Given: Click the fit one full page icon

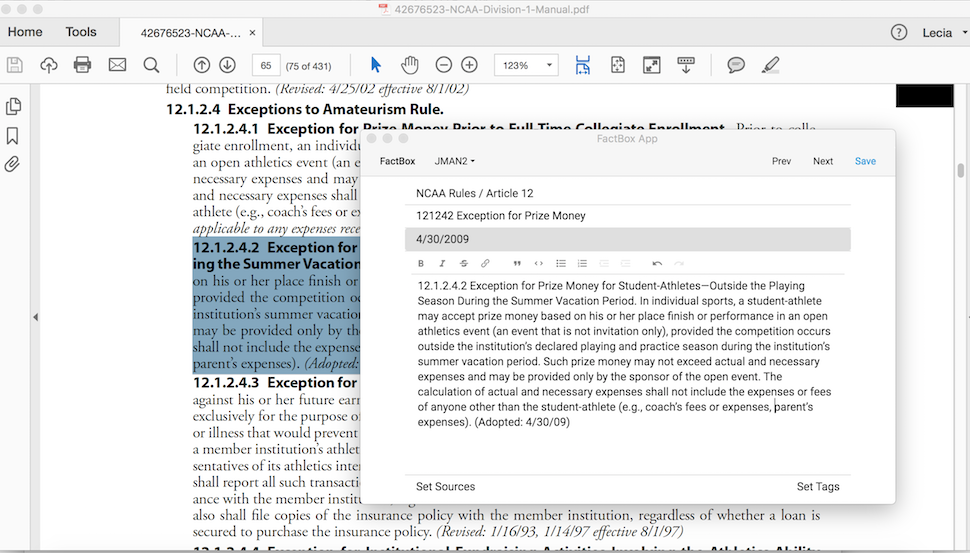Looking at the screenshot, I should point(617,65).
